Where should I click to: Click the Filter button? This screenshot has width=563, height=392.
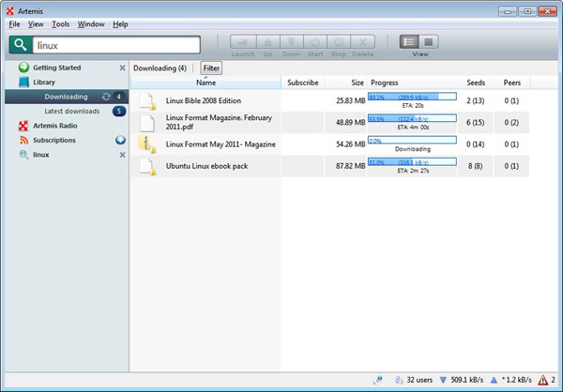point(211,68)
